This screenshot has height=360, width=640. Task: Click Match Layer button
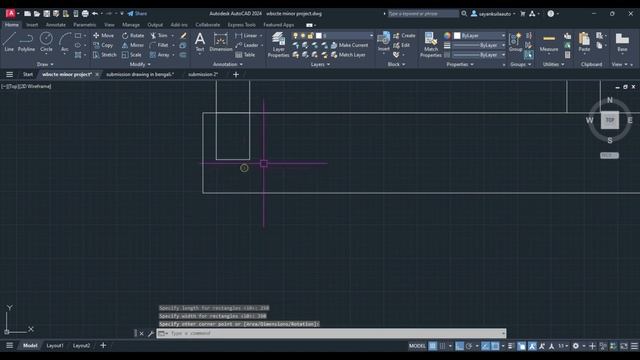click(x=348, y=55)
